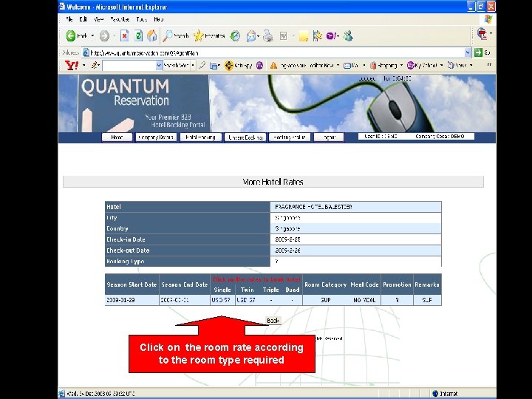The image size is (532, 399).
Task: Expand the Forward button history dropdown arrow
Action: [115, 35]
